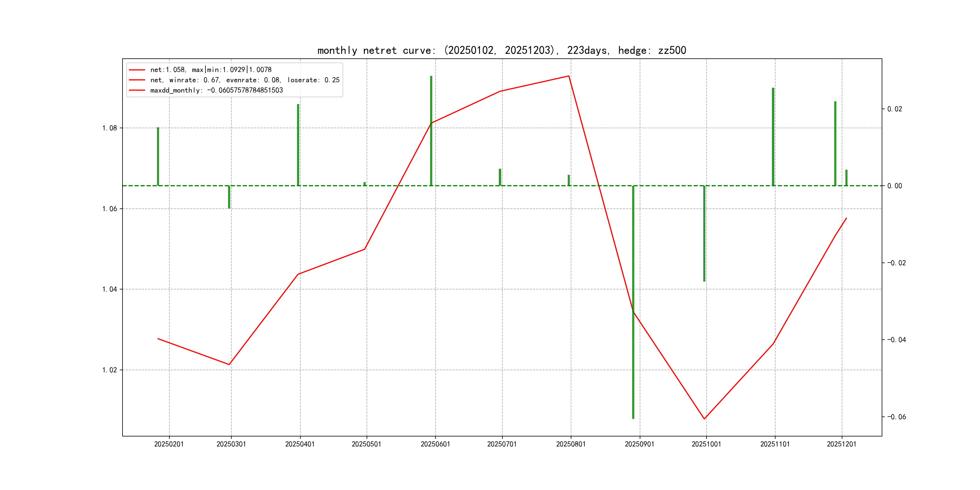Click the winrate legend entry
The image size is (980, 490).
pyautogui.click(x=245, y=80)
